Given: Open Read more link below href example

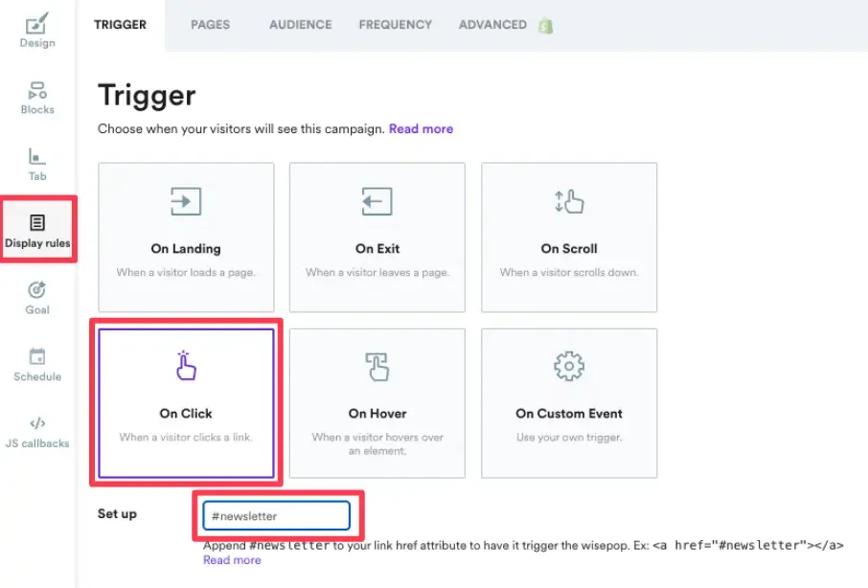Looking at the screenshot, I should coord(232,560).
